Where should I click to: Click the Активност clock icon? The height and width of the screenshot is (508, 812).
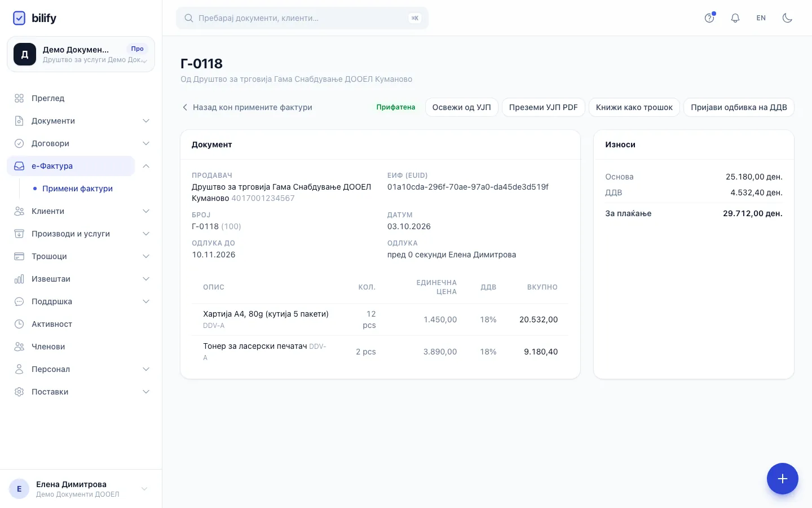pos(19,324)
